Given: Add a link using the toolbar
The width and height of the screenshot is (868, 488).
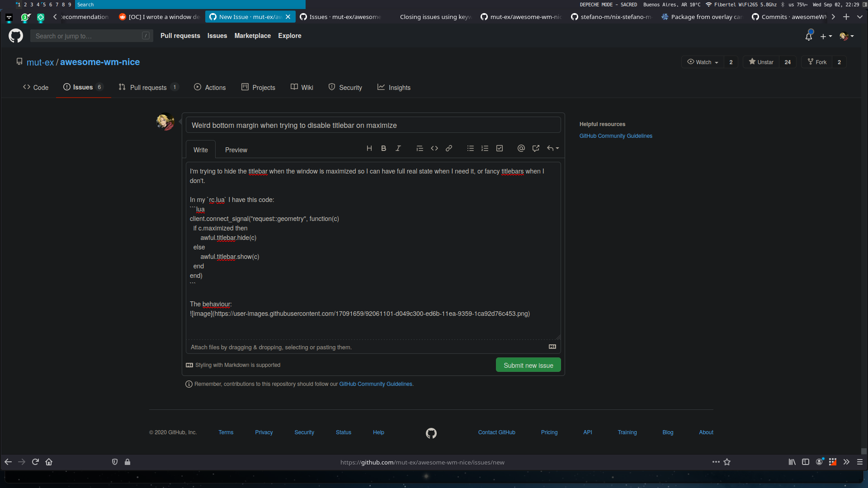Looking at the screenshot, I should pyautogui.click(x=449, y=148).
